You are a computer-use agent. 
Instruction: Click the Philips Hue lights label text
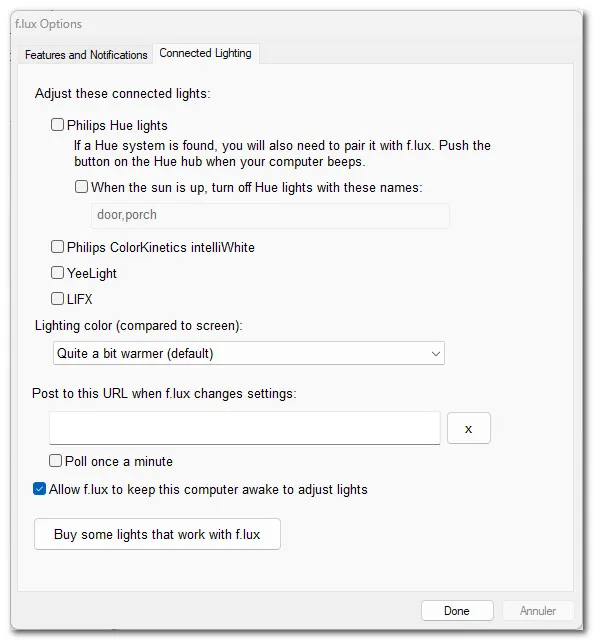pos(117,126)
